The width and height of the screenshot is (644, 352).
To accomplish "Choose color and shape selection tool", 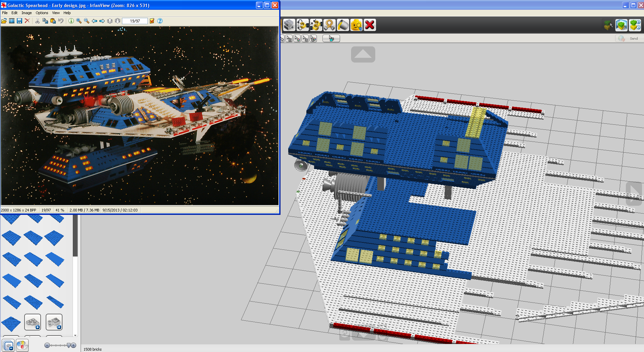I will pyautogui.click(x=313, y=39).
